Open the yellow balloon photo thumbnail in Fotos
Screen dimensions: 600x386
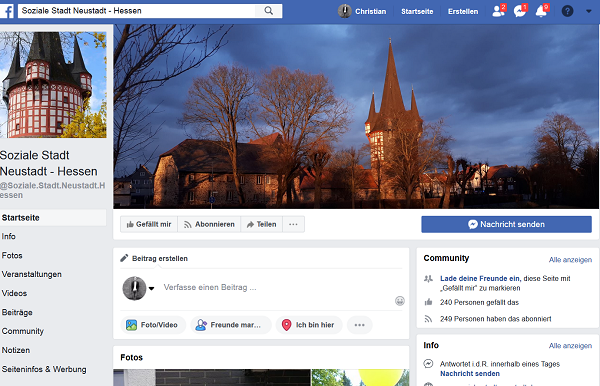[360, 378]
